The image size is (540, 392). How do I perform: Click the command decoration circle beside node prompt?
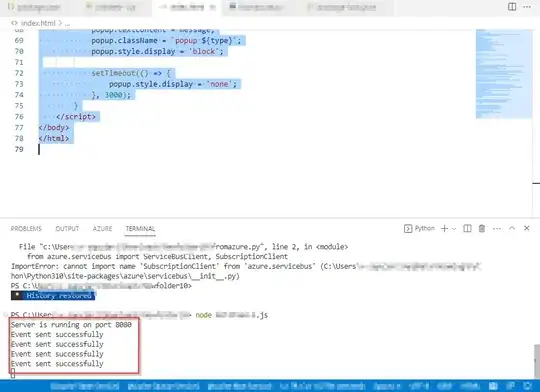pos(5,315)
